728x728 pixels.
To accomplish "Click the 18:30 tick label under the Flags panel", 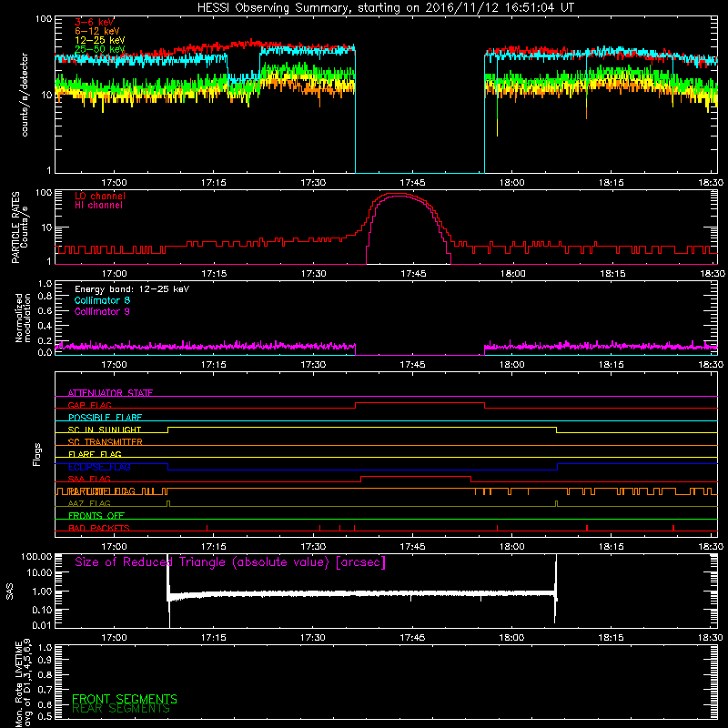I will (x=711, y=547).
